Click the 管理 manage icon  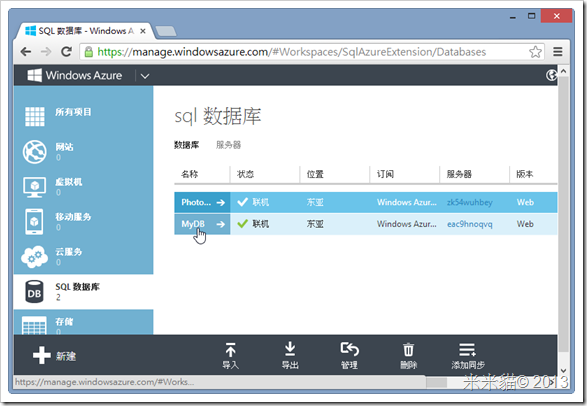pos(350,349)
